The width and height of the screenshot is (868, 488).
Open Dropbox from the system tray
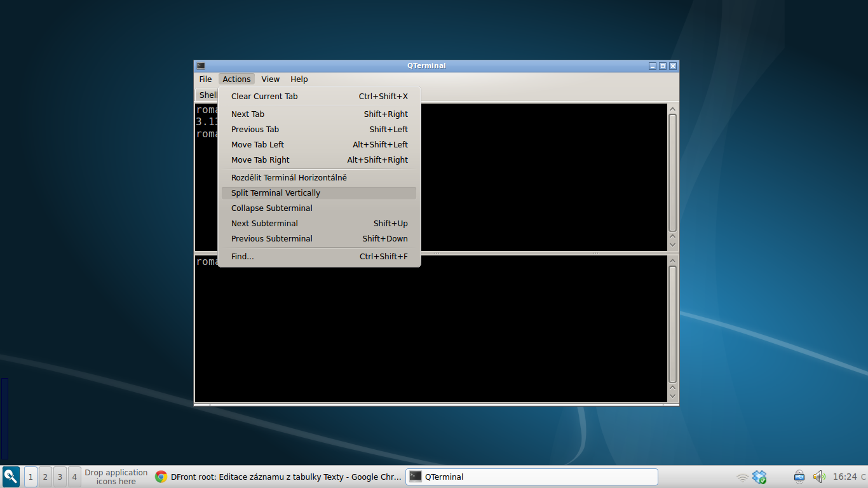(x=760, y=476)
